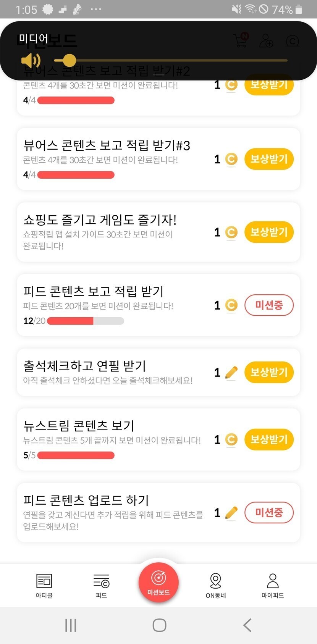
Task: Open the 아티클 tab
Action: click(x=44, y=585)
